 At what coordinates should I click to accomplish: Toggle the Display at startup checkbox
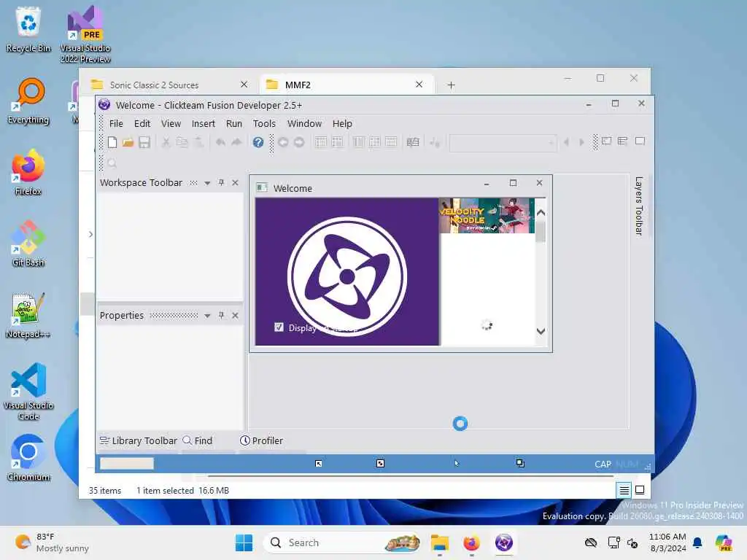[279, 327]
